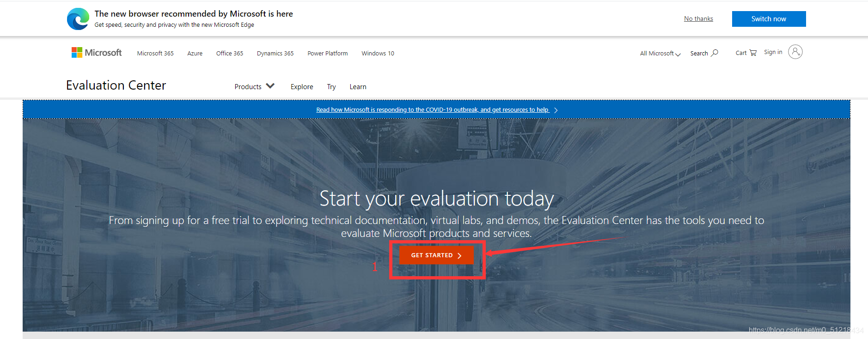Open the Power Platform nav link

point(328,54)
